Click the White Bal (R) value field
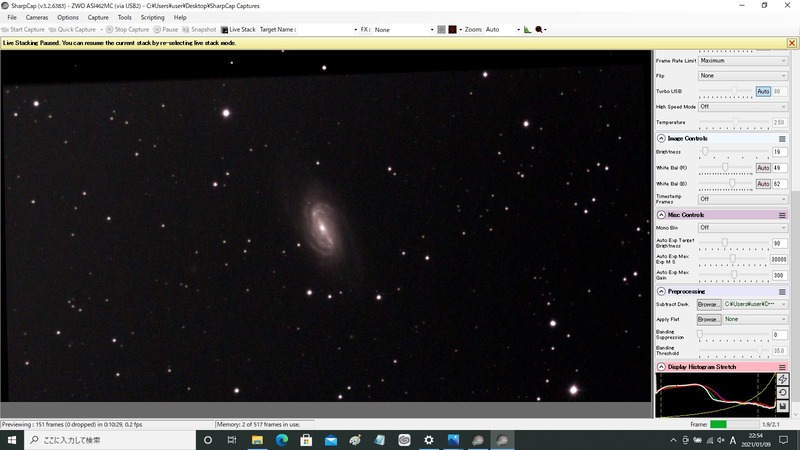This screenshot has width=800, height=450. pos(780,168)
